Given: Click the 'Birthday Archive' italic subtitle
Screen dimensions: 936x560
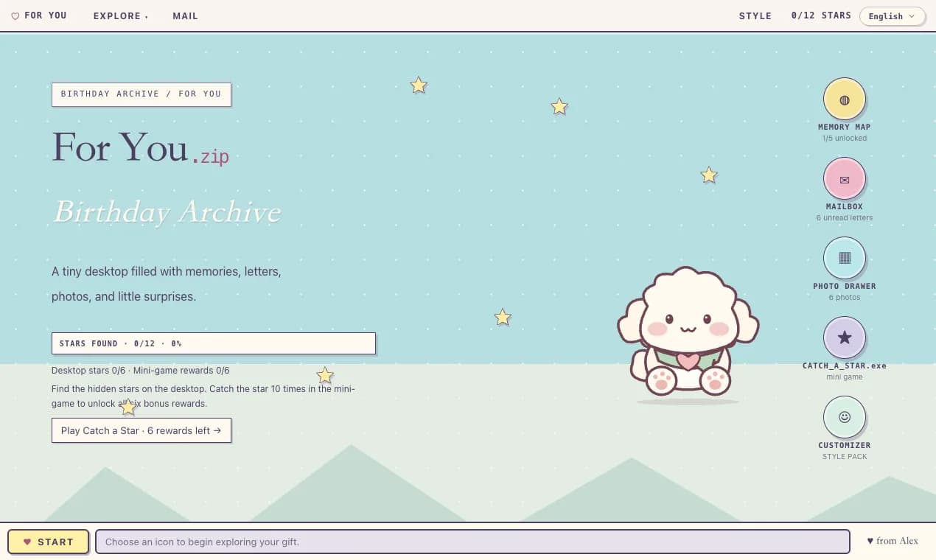Looking at the screenshot, I should [x=167, y=212].
